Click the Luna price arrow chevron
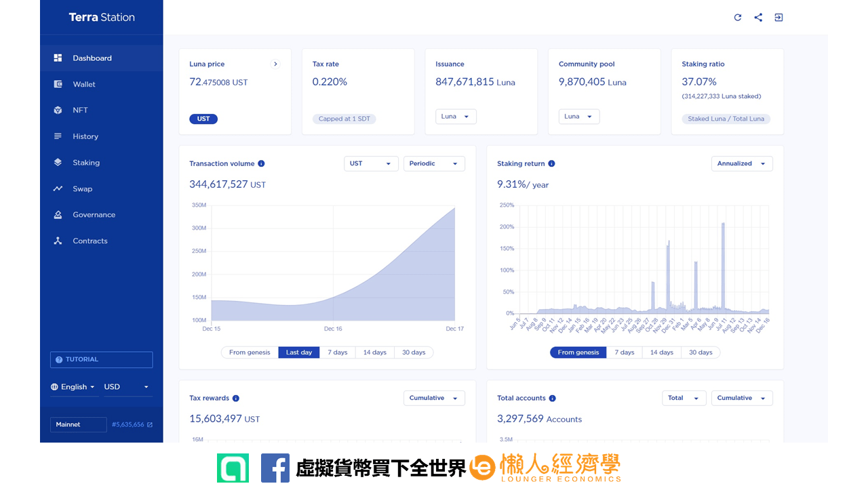The image size is (868, 488). (275, 64)
